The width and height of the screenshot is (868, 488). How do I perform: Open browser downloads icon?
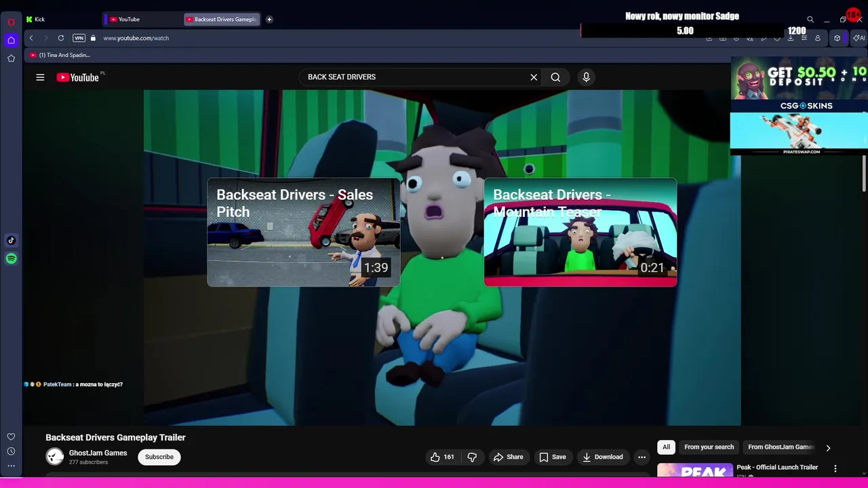(x=791, y=38)
